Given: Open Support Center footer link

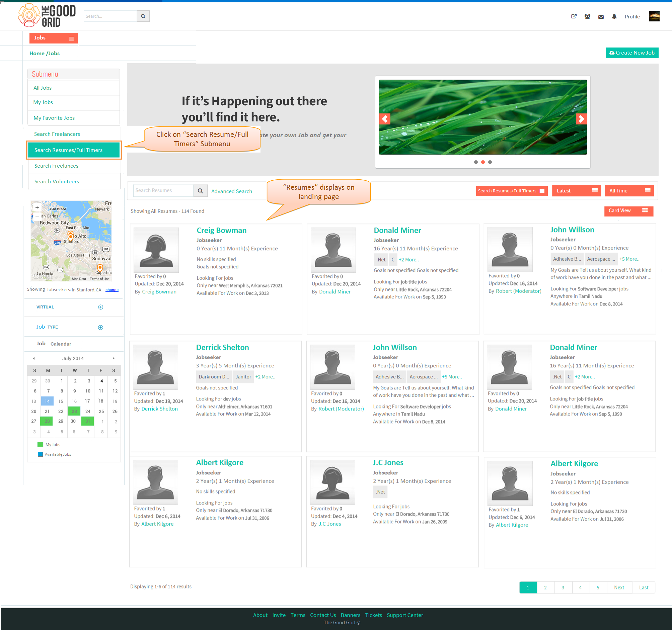Looking at the screenshot, I should point(404,615).
